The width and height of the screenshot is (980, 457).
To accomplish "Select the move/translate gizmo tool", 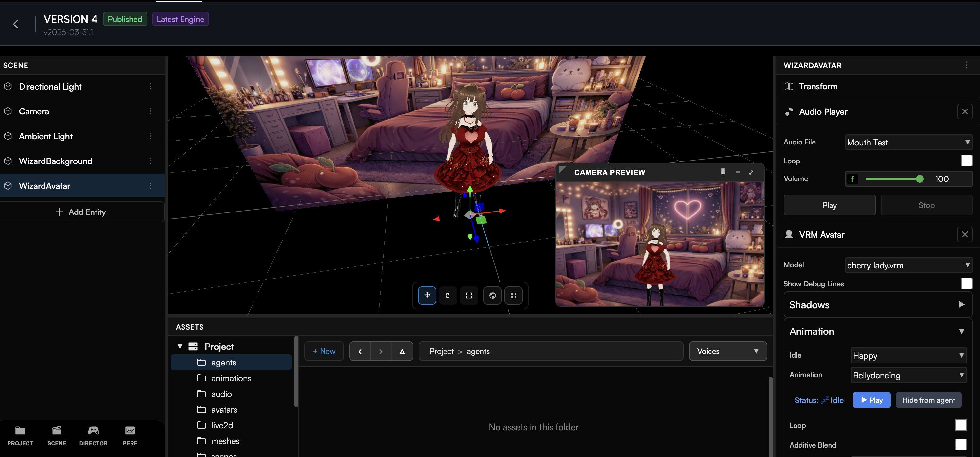I will coord(427,296).
